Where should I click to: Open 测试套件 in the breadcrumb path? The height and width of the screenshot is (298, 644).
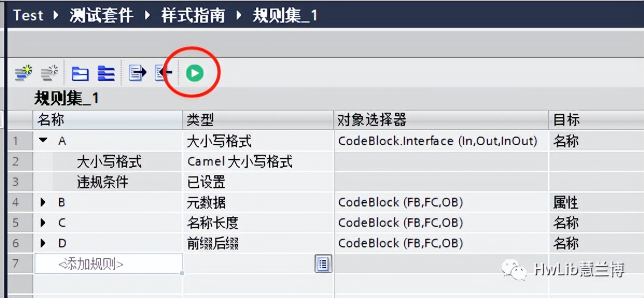(x=101, y=15)
